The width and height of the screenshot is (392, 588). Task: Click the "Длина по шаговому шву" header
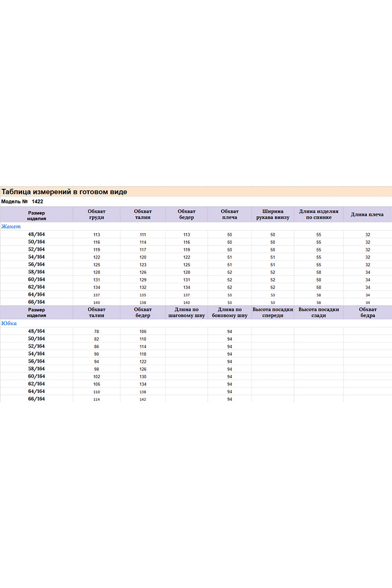187,313
